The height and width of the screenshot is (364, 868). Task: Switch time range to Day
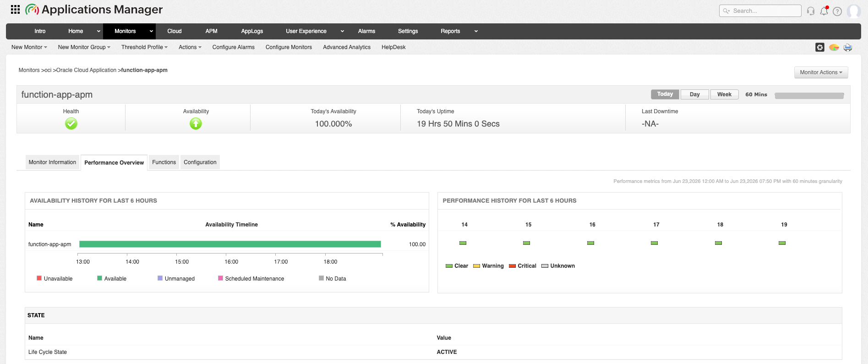pos(695,94)
